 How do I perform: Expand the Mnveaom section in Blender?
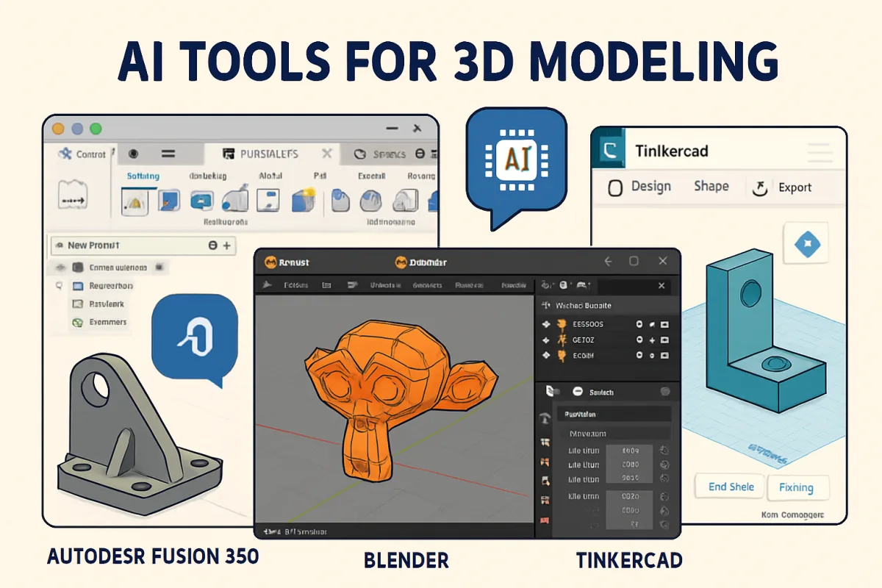pyautogui.click(x=614, y=434)
